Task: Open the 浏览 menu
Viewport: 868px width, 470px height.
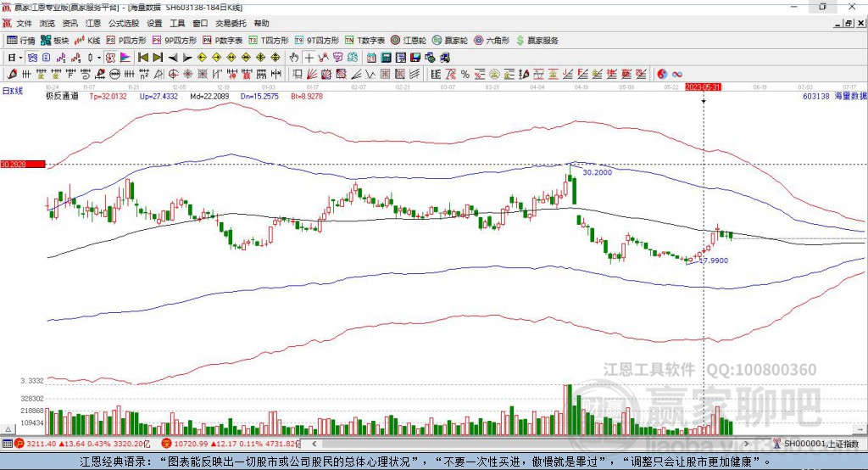Action: click(47, 23)
